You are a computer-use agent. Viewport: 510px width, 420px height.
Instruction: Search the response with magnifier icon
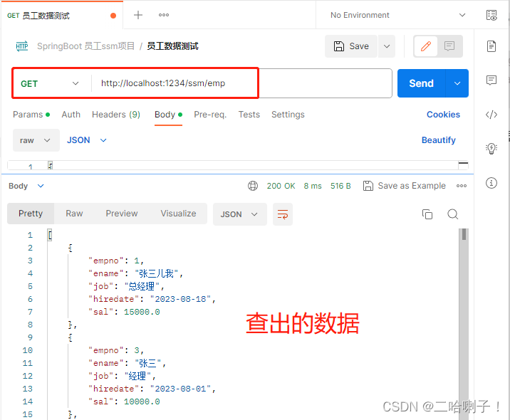click(x=453, y=214)
